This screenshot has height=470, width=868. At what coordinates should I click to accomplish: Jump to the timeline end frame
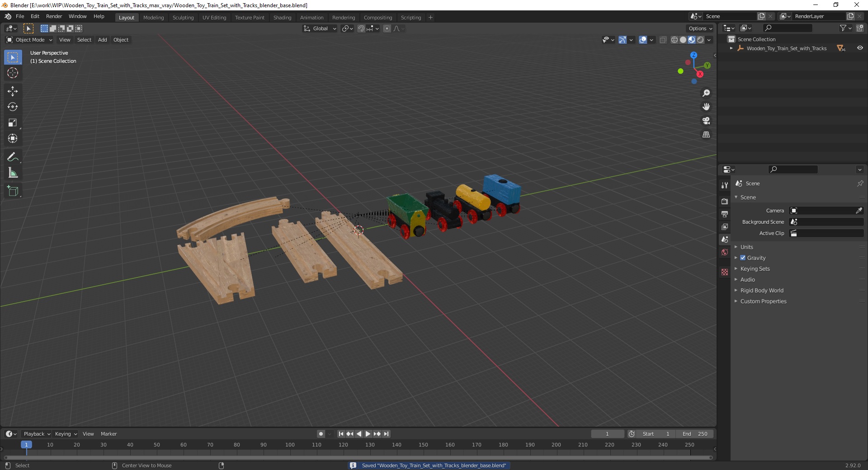pos(386,434)
